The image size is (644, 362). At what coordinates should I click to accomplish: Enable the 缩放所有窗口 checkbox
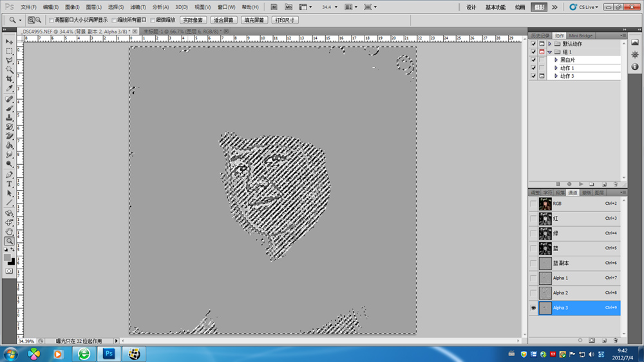click(115, 20)
